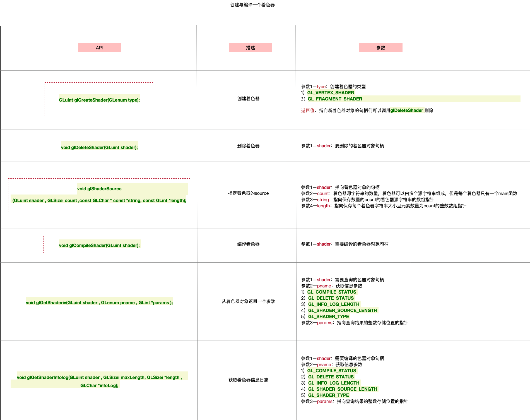The height and width of the screenshot is (420, 530).
Task: Click "GL_SHADER_SOURCE_LENGTH" in the glGetShaderInfolog row
Action: click(343, 389)
